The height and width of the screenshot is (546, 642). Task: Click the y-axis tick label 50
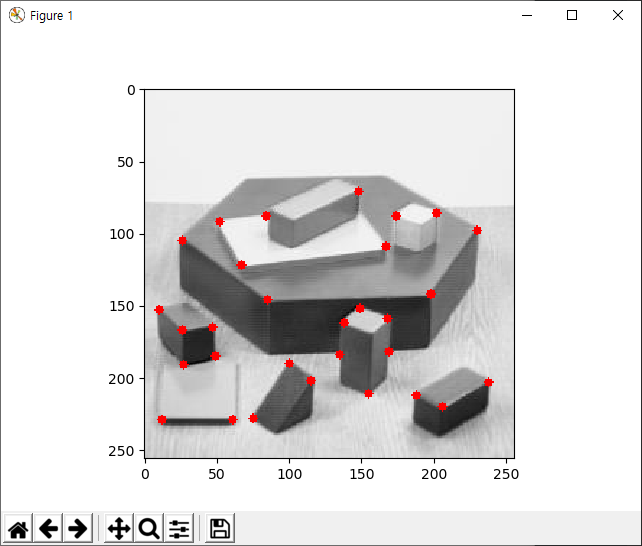coord(125,162)
